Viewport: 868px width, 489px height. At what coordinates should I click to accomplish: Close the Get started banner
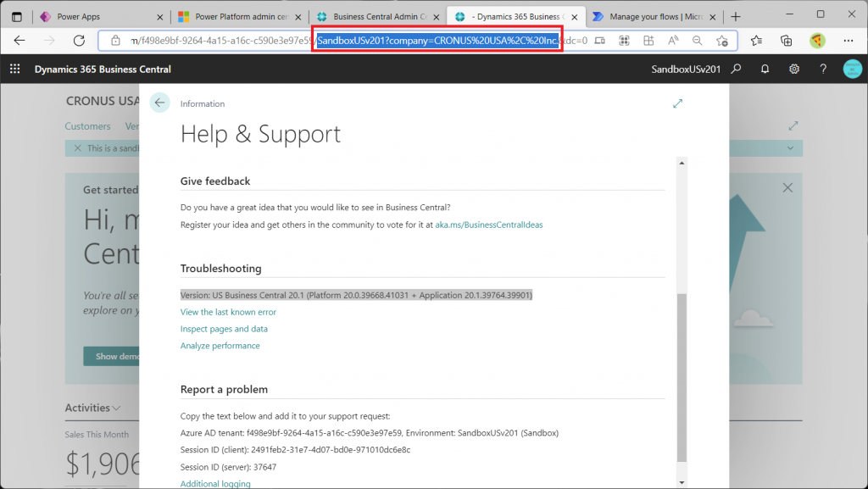787,187
